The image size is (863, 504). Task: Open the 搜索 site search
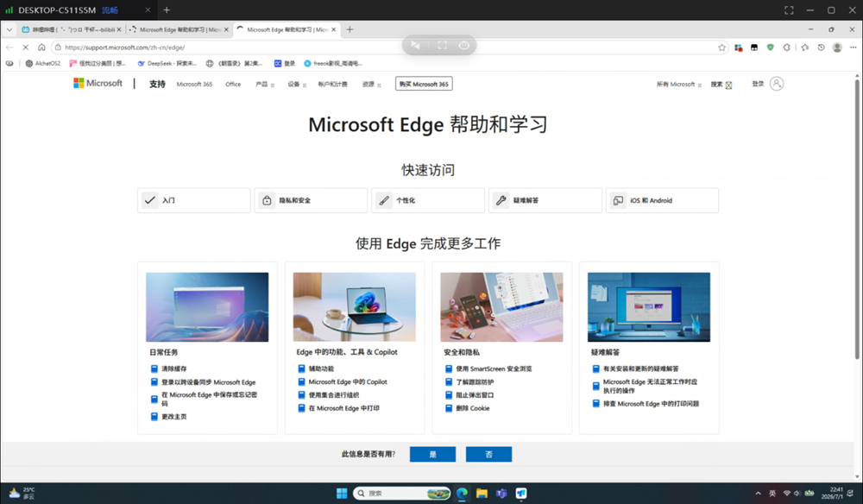[721, 85]
